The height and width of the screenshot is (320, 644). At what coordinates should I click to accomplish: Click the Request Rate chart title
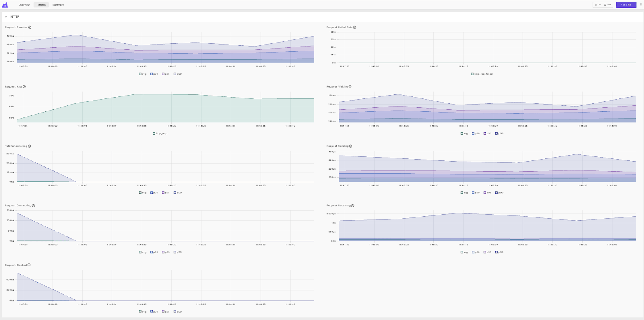[14, 87]
